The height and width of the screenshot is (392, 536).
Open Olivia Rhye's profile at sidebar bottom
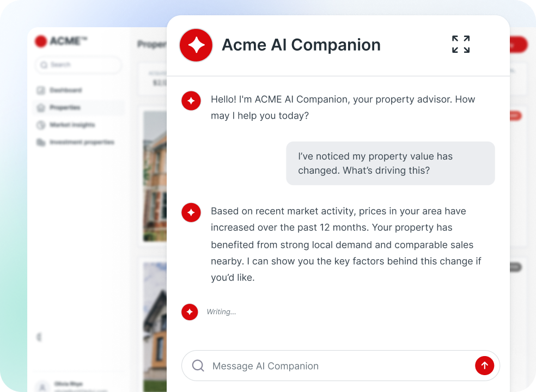(68, 384)
